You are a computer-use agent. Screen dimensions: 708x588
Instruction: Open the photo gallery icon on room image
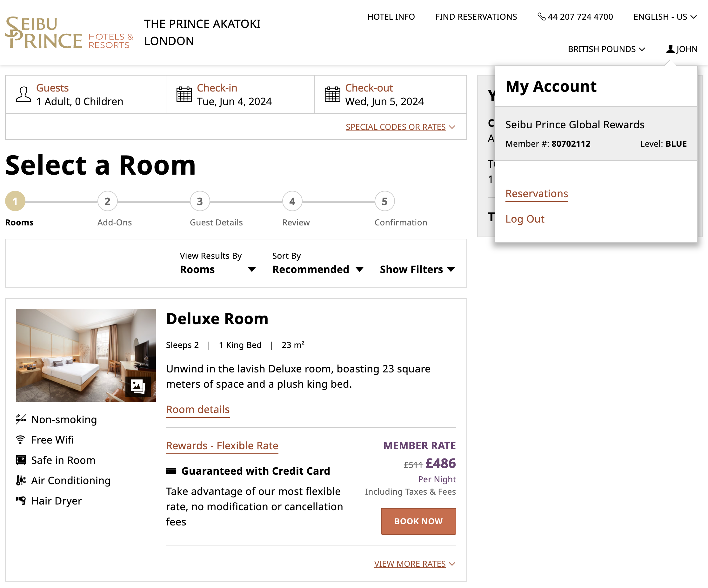click(x=137, y=386)
